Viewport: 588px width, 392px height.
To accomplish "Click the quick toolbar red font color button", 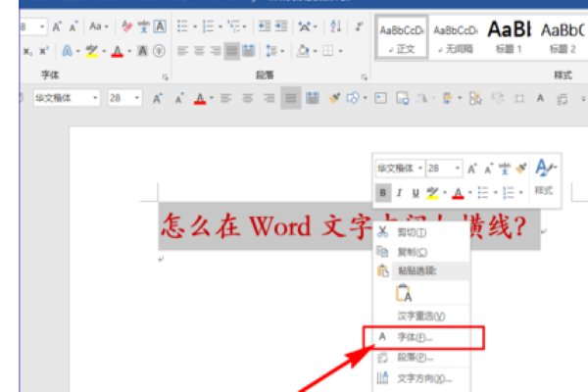I will [x=200, y=98].
